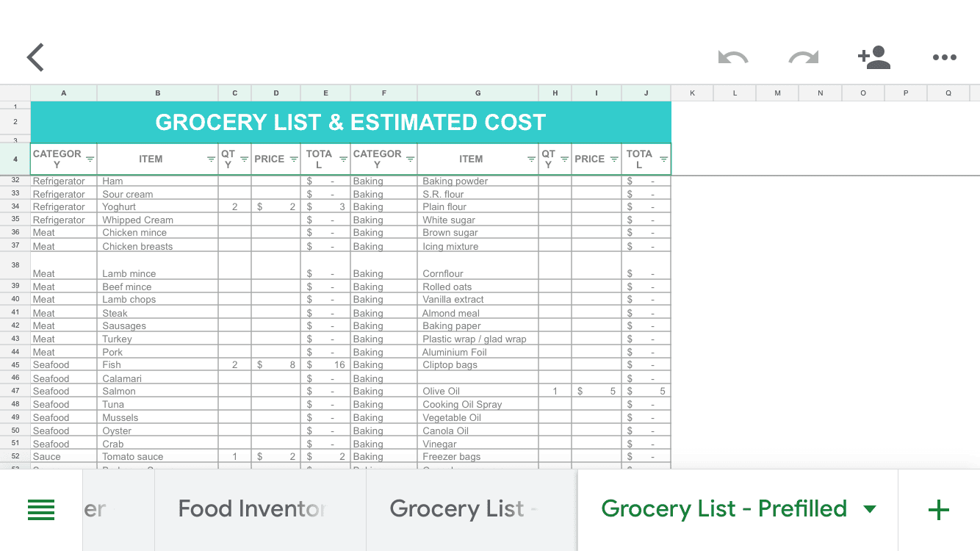Undo the last action
980x551 pixels.
click(x=733, y=57)
